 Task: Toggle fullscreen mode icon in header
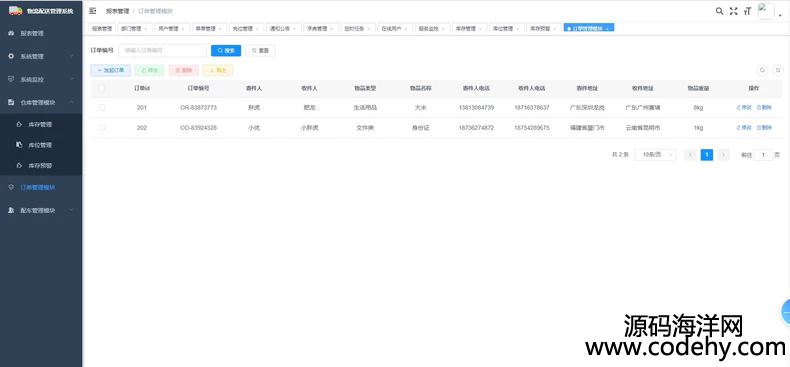tap(734, 11)
